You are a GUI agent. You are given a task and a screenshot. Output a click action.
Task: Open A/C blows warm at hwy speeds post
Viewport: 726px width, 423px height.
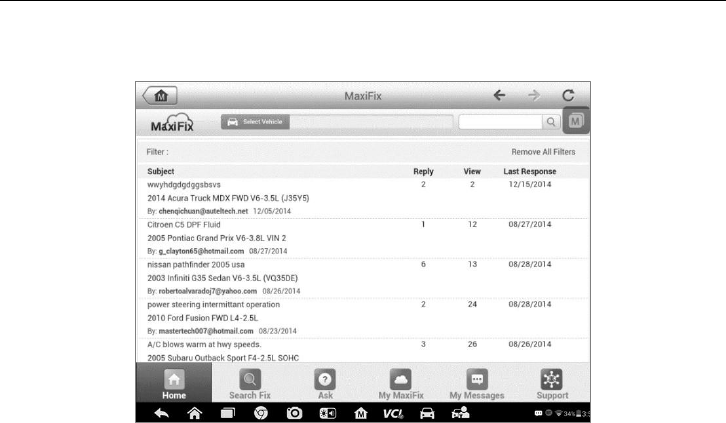[204, 344]
